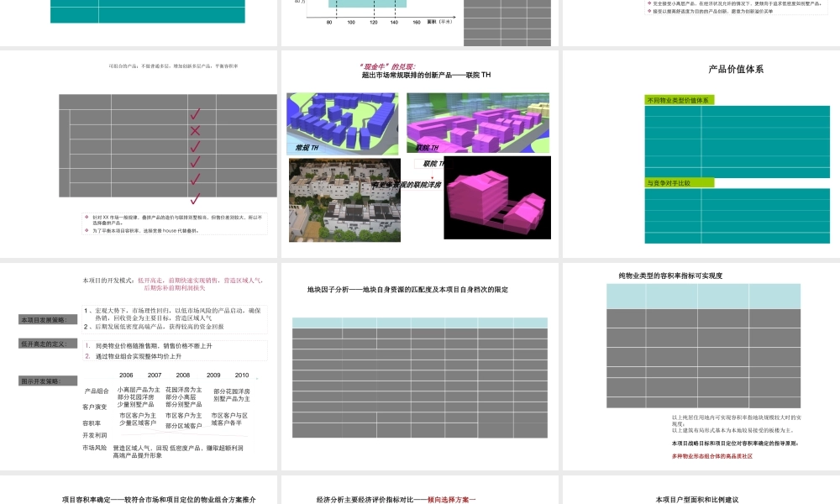Click the pink 3D building on black background

[497, 197]
